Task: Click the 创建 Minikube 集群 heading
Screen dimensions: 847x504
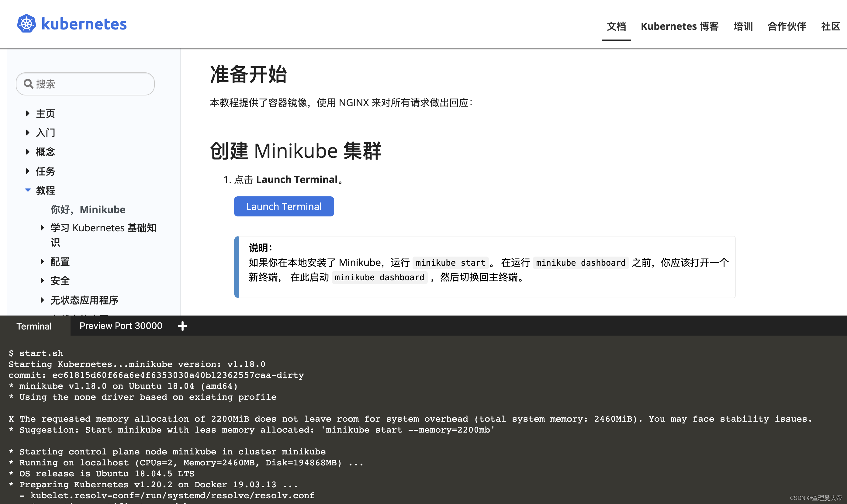Action: (296, 151)
